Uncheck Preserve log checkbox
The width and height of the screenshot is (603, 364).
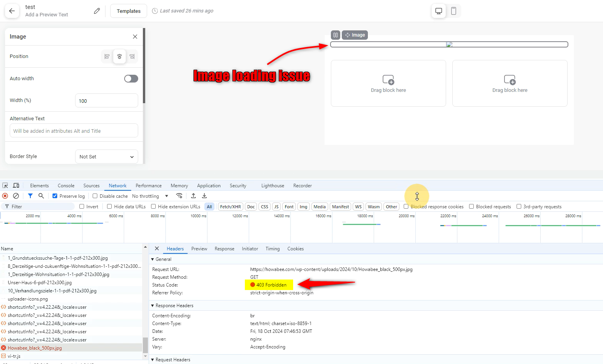(55, 196)
